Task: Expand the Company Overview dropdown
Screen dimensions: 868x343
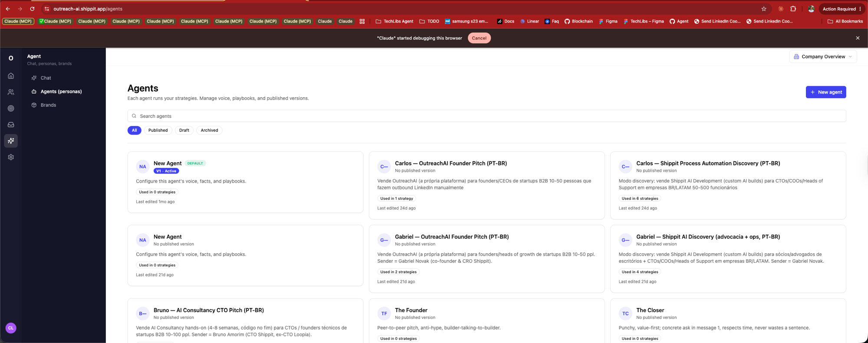Action: [x=823, y=57]
